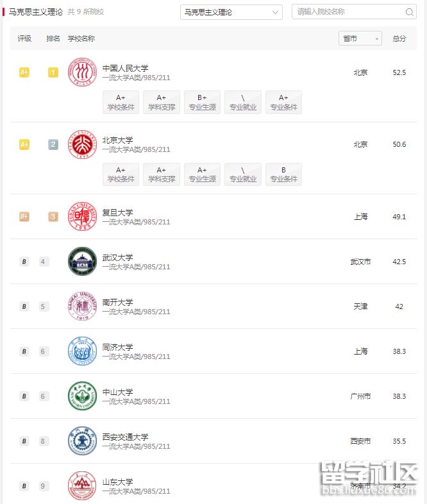
Task: Open the 复旦大学 school name link
Action: (118, 212)
